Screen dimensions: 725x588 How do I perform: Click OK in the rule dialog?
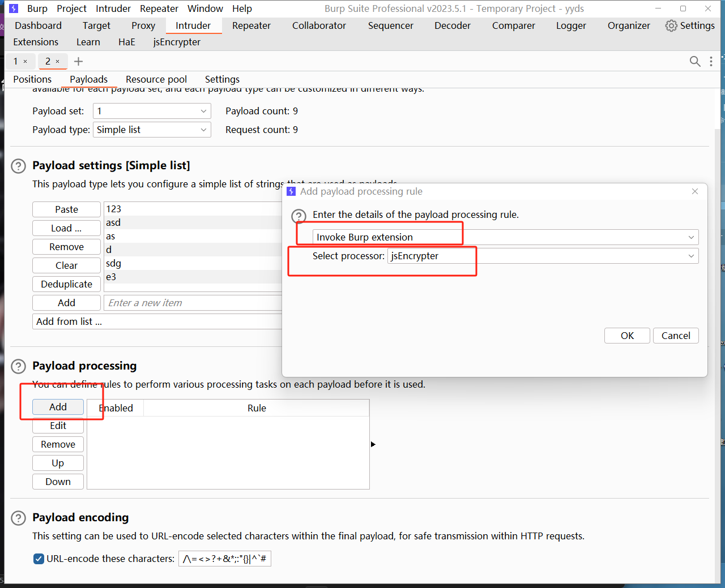(627, 336)
